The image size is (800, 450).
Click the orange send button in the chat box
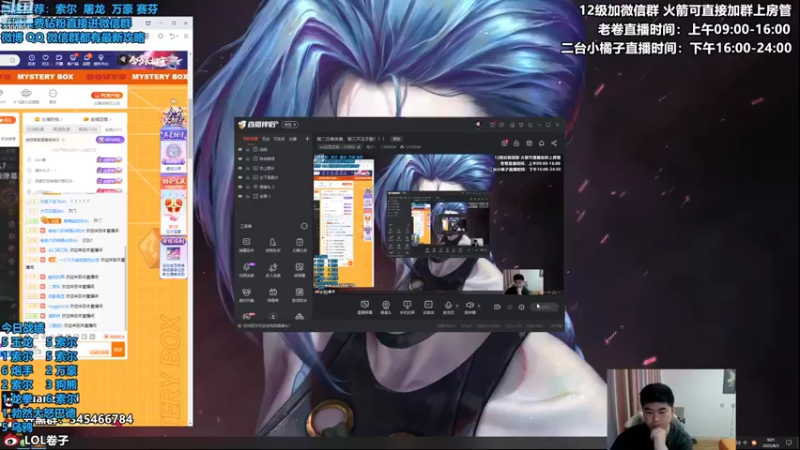point(118,349)
